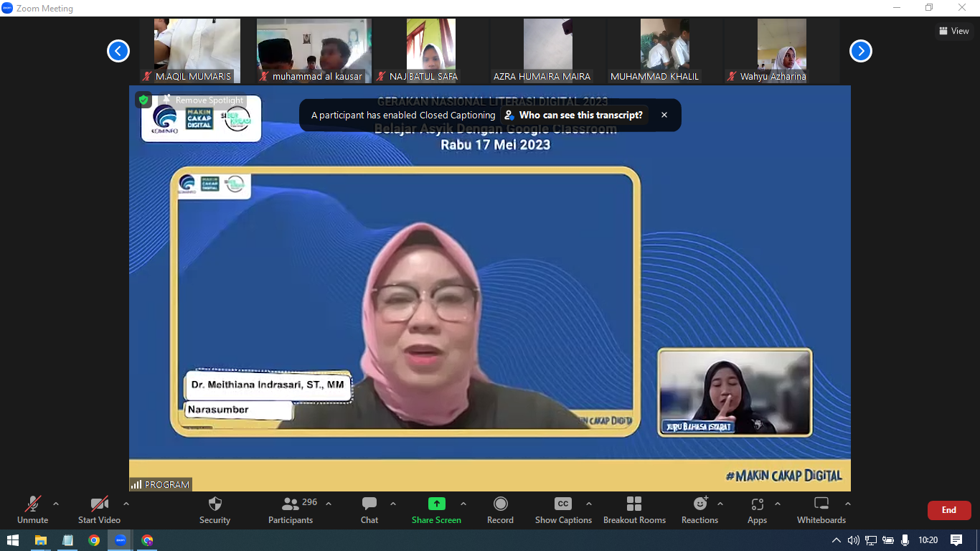Open the View layout menu

pos(954,31)
